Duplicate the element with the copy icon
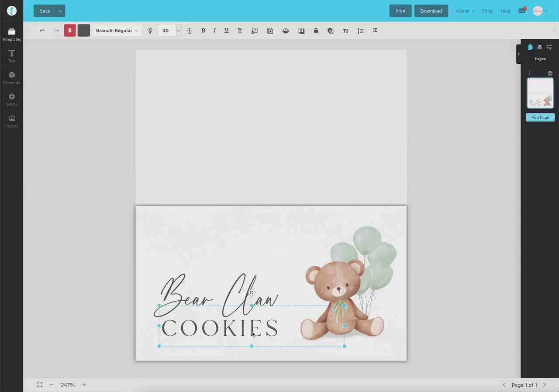The image size is (559, 392). tap(270, 31)
